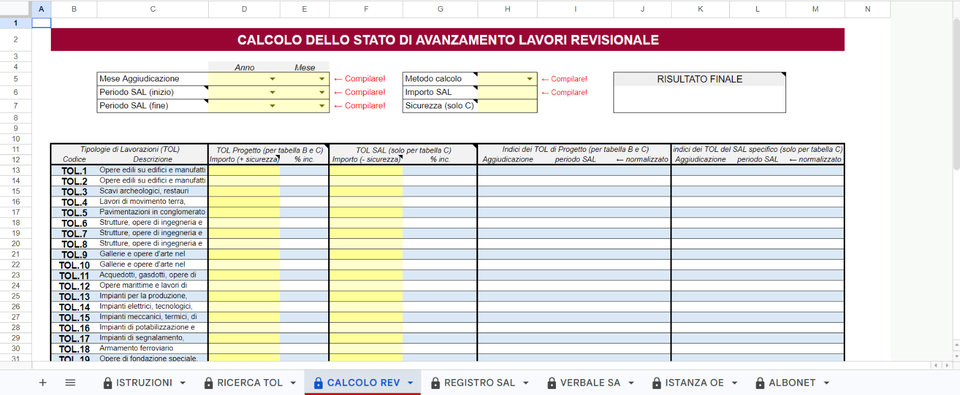Viewport: 960px width, 395px height.
Task: Open Mese dropdown for Mese Aggiudicazione
Action: [322, 79]
